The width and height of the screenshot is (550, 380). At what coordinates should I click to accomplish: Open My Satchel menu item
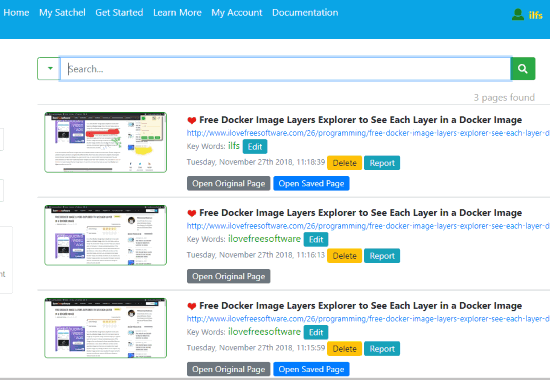point(62,13)
